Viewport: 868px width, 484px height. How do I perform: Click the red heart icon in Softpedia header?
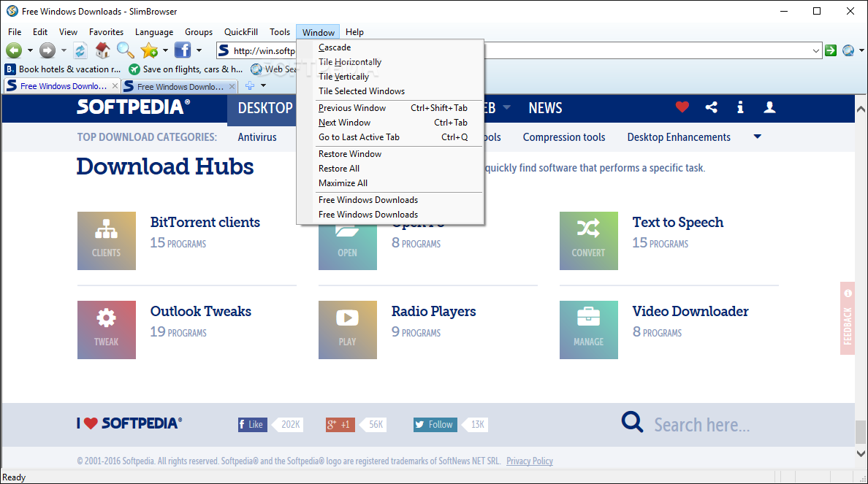click(682, 107)
